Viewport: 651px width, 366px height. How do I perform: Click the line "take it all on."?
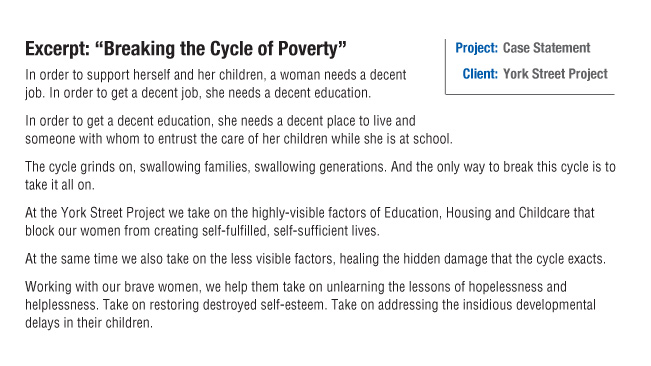coord(60,185)
